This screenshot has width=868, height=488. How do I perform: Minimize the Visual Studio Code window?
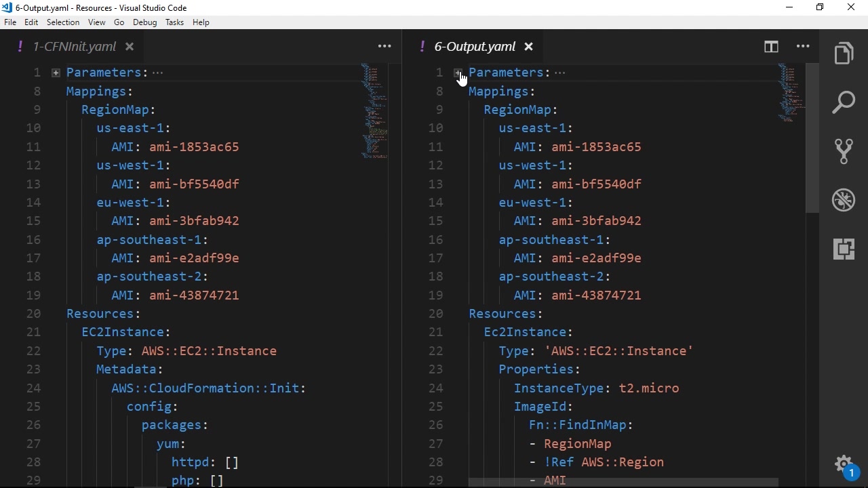[789, 7]
